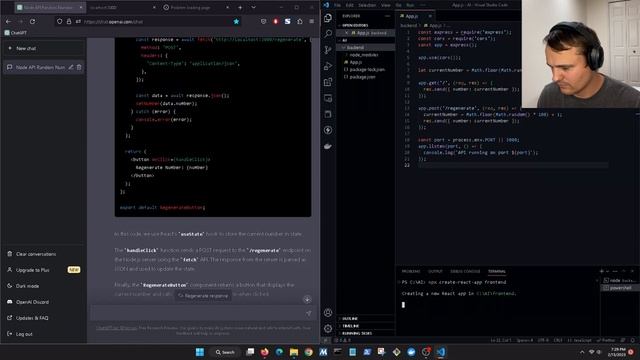Click the send message arrow icon
640x360 pixels.
coord(309,313)
